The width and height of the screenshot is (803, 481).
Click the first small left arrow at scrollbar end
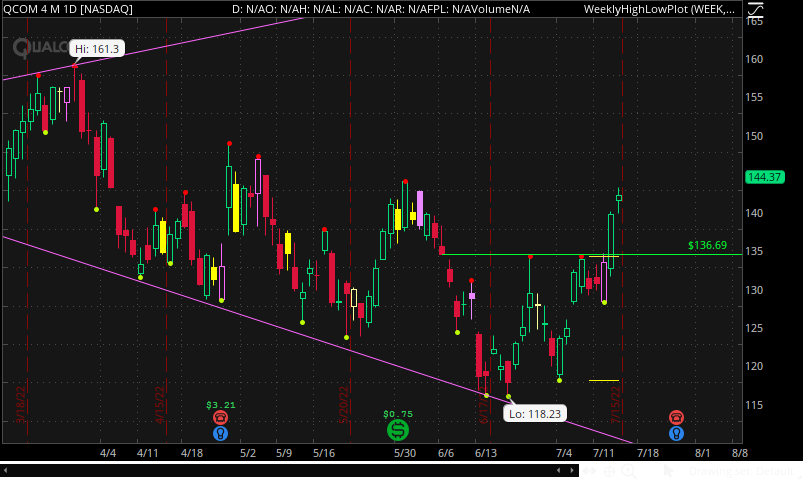click(558, 470)
